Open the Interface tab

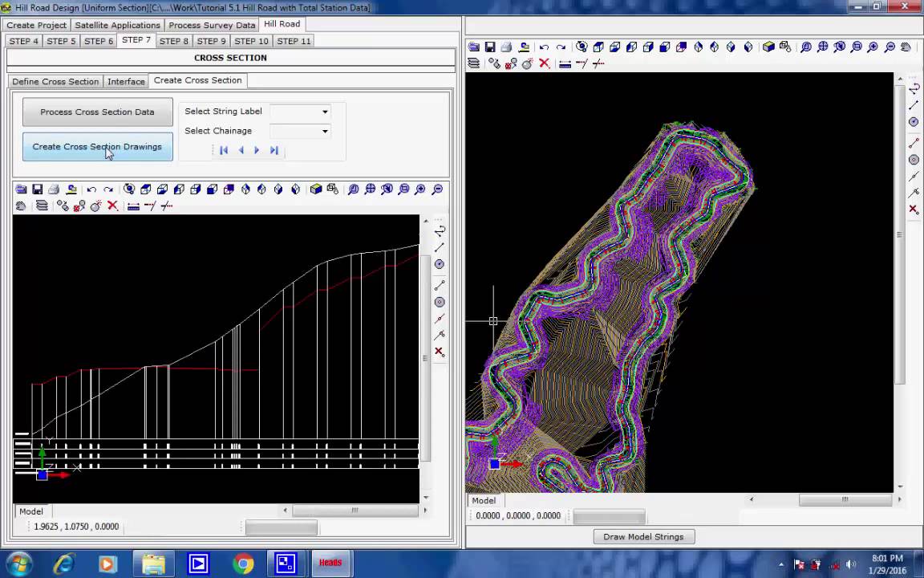(126, 81)
